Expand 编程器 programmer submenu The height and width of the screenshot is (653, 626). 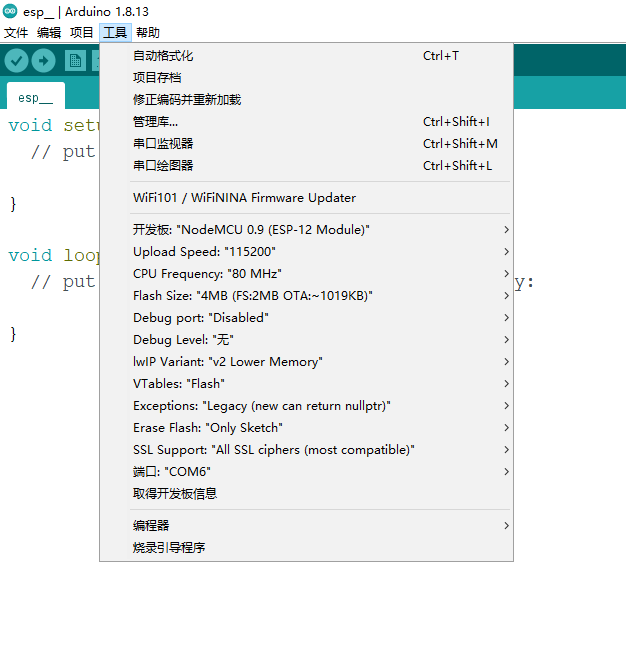click(306, 526)
